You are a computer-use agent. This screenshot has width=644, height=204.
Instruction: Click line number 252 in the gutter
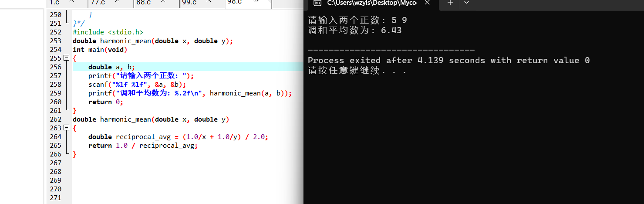pos(56,32)
